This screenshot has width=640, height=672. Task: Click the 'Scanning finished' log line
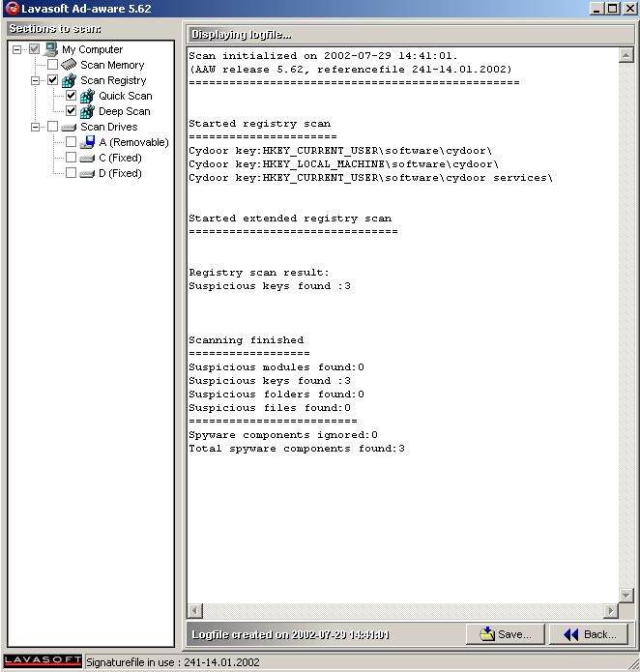247,340
